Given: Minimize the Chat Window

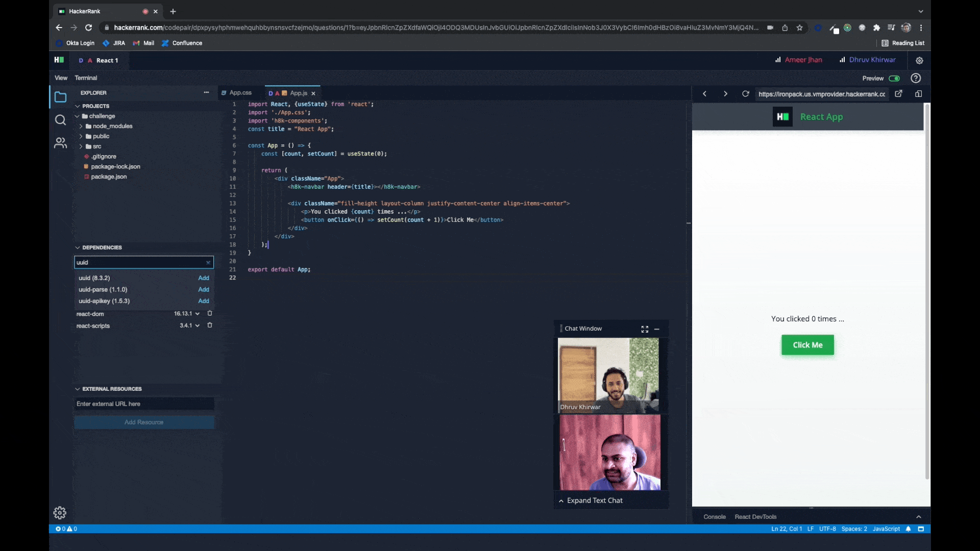Looking at the screenshot, I should [x=657, y=329].
